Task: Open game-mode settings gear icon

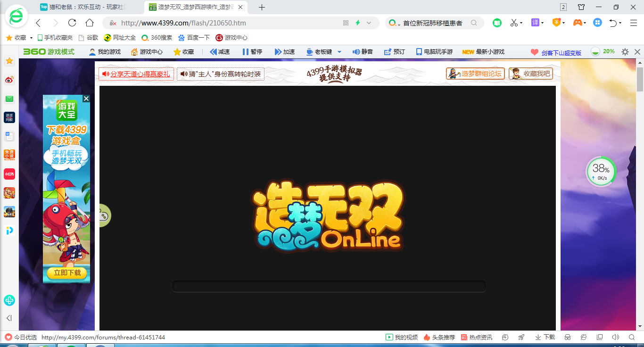Action: point(625,52)
